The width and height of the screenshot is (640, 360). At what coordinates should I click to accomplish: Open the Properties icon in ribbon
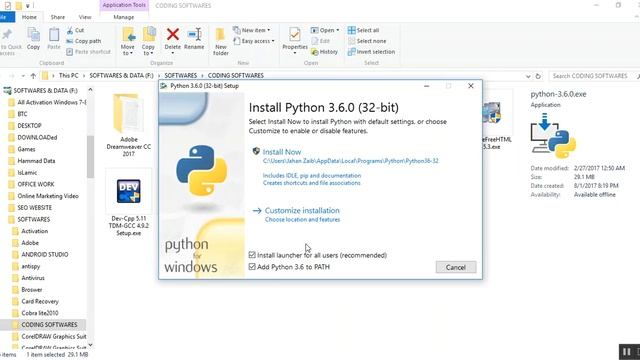click(295, 35)
